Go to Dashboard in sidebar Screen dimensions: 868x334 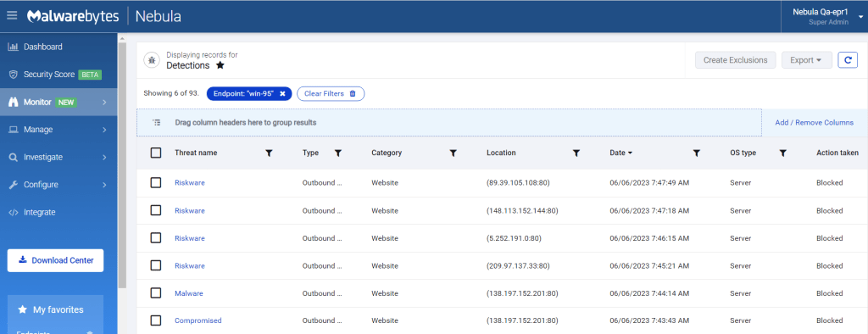pyautogui.click(x=58, y=47)
